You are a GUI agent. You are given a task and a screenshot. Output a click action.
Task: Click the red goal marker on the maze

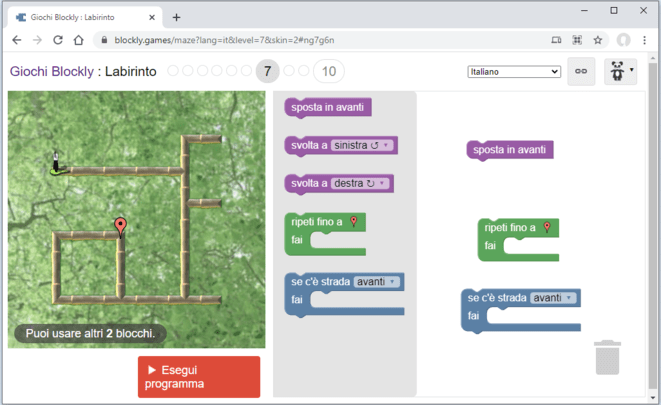[x=121, y=226]
